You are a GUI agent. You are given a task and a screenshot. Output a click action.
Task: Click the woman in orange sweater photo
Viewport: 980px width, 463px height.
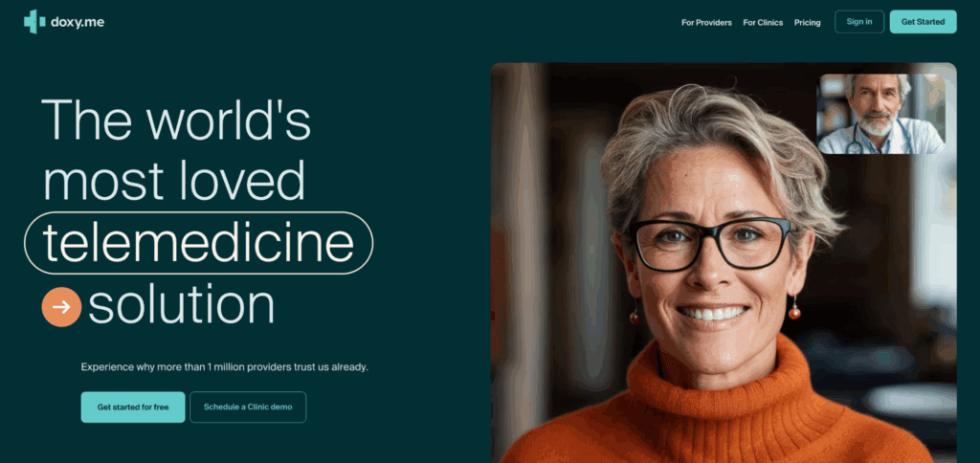724,262
